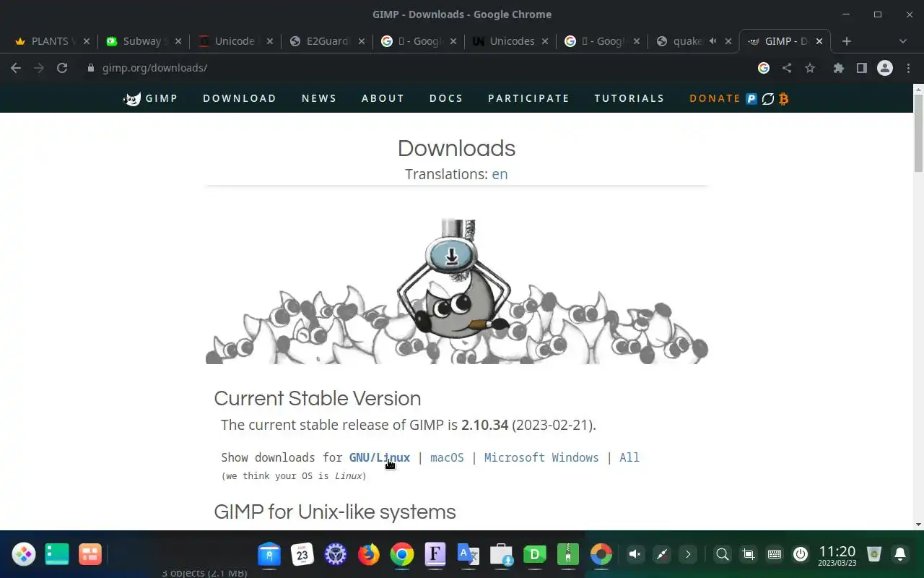
Task: Open the screenshot tool in the tray
Action: point(749,554)
